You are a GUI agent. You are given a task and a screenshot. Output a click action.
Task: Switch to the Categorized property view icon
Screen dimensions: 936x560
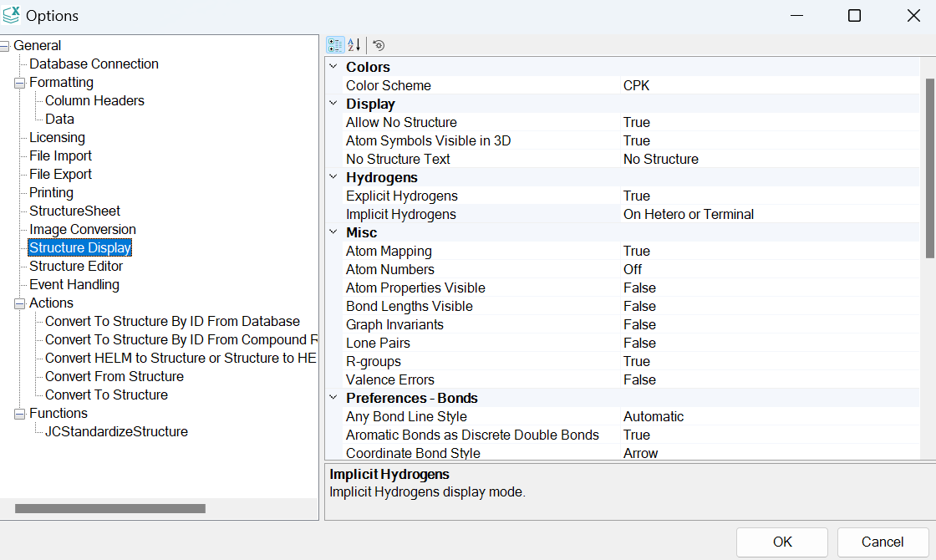335,45
